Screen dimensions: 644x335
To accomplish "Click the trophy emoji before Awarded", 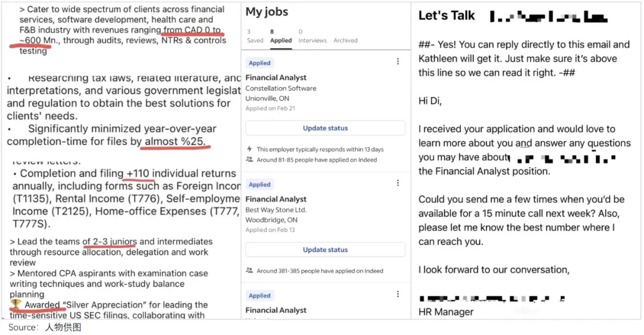I will 16,305.
